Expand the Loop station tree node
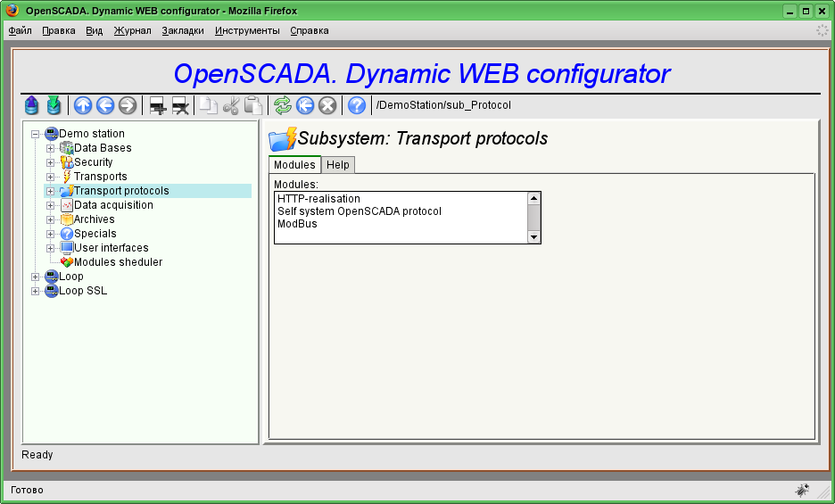 (x=35, y=277)
